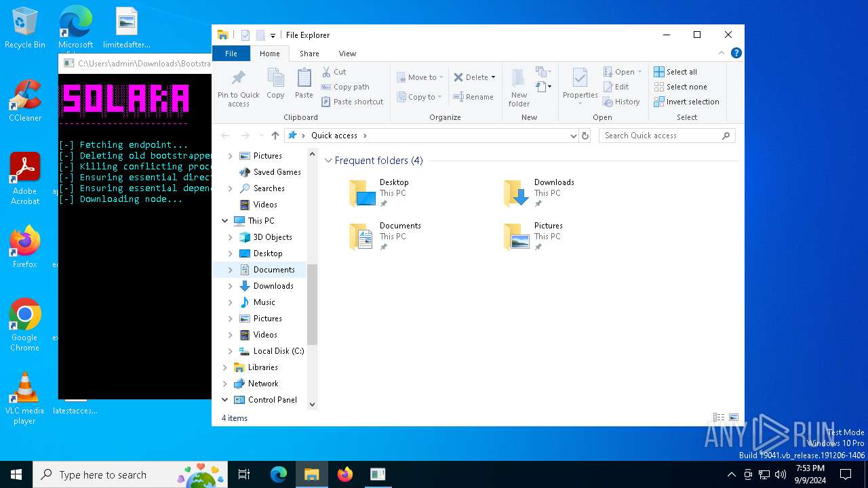Switch to Details view layout

click(x=718, y=418)
